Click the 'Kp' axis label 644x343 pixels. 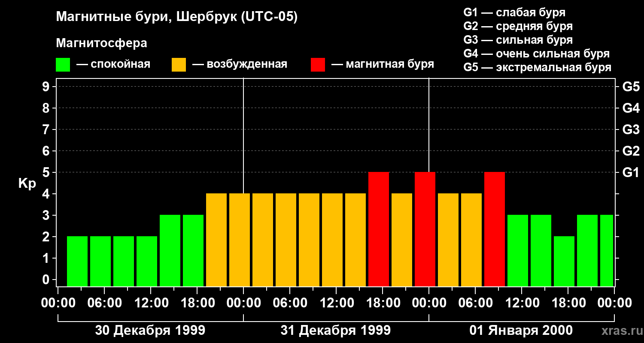tap(27, 184)
